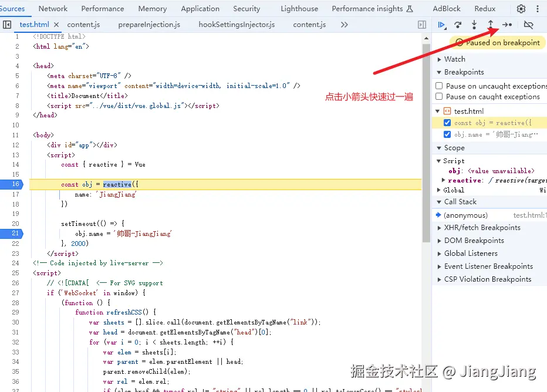This screenshot has height=392, width=547.
Task: Click line number 20 in gutter
Action: point(15,224)
